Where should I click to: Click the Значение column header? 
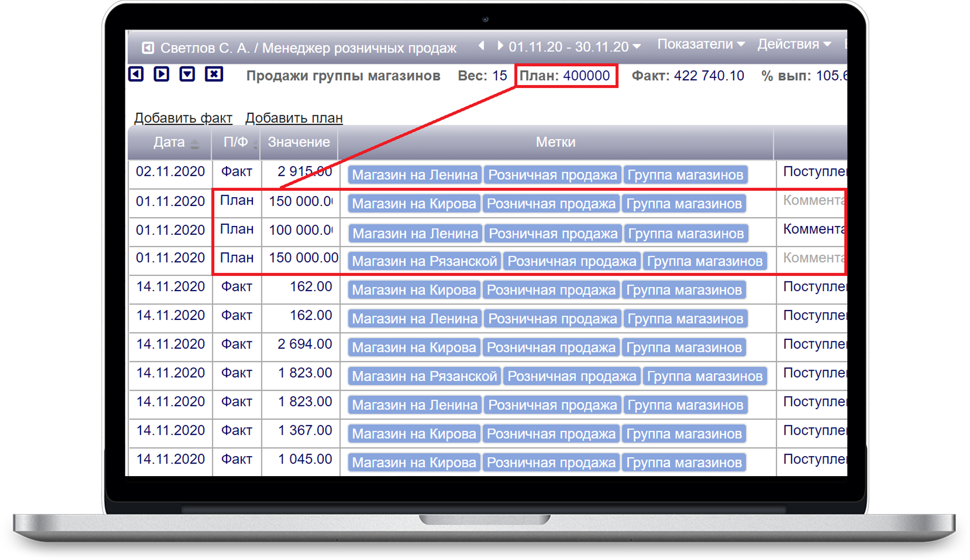299,142
